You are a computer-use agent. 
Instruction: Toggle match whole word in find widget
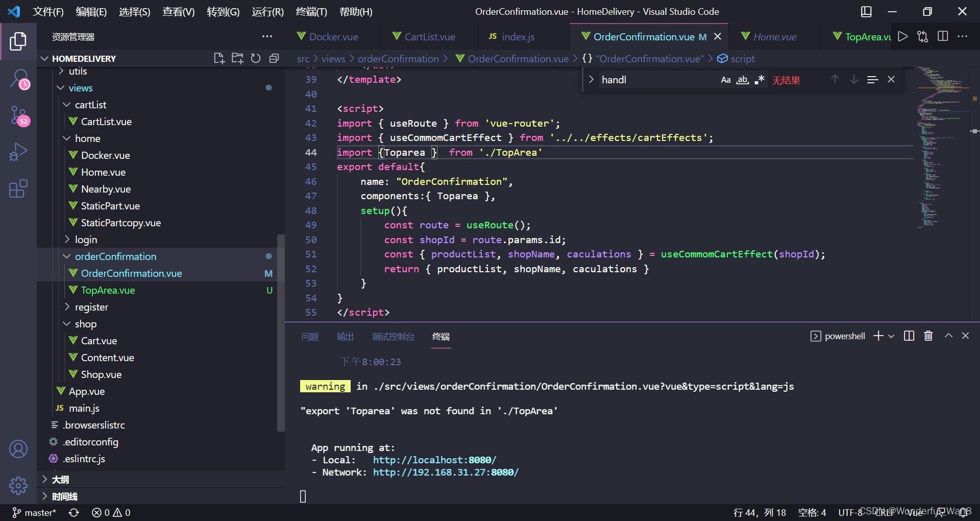(743, 80)
